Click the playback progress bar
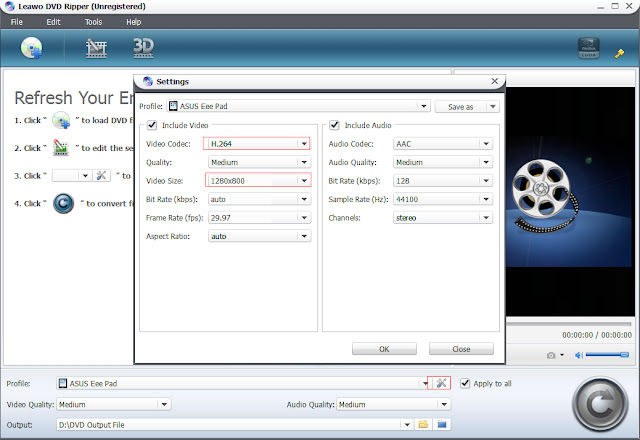 570,323
